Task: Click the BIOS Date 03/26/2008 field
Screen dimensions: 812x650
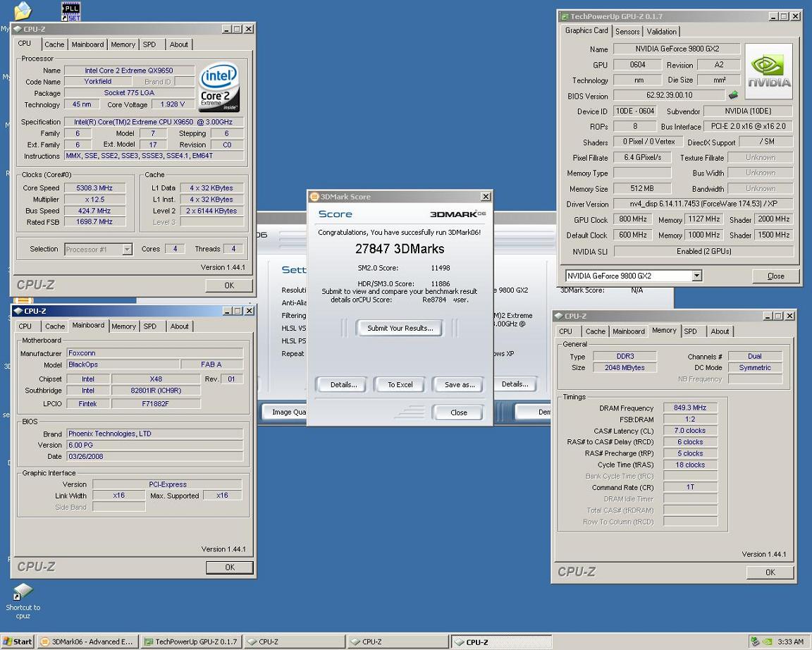Action: [154, 457]
